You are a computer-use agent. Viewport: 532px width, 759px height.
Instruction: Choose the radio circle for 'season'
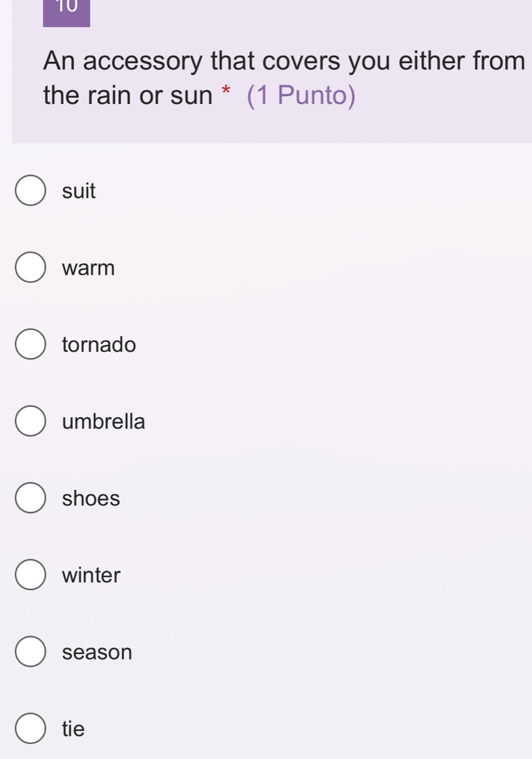(30, 652)
